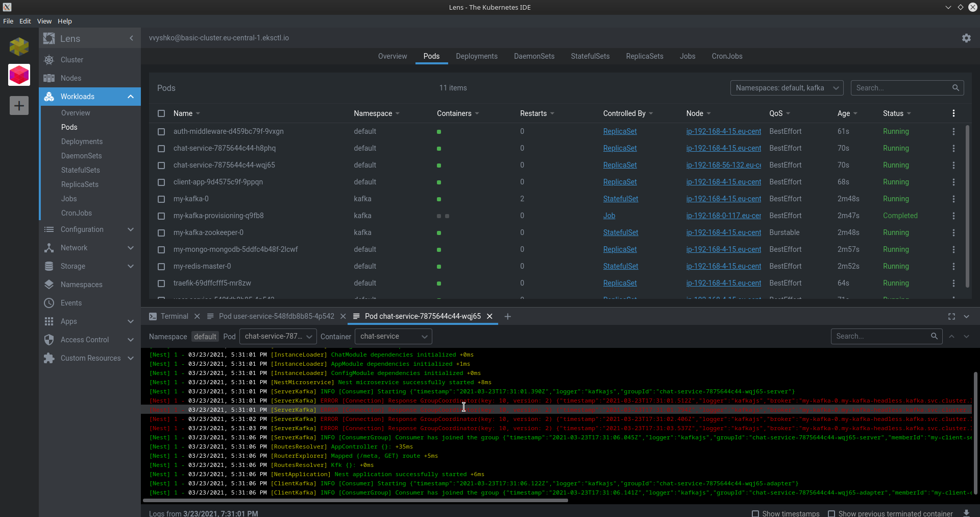Screen dimensions: 980x517
Task: Add a new cluster with plus icon
Action: 19,106
